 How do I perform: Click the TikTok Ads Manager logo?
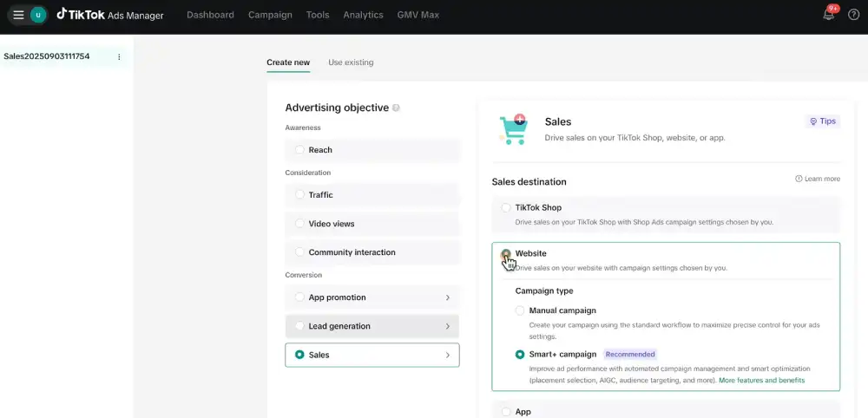pos(110,15)
